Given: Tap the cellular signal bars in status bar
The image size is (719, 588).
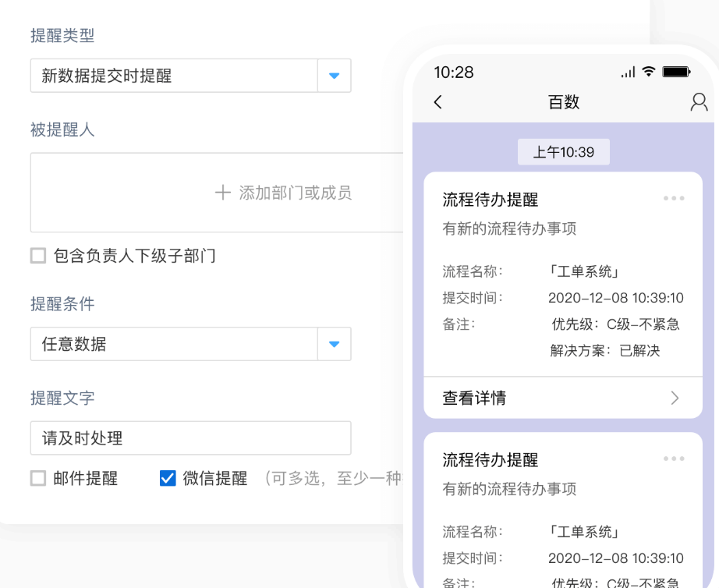Looking at the screenshot, I should click(628, 73).
